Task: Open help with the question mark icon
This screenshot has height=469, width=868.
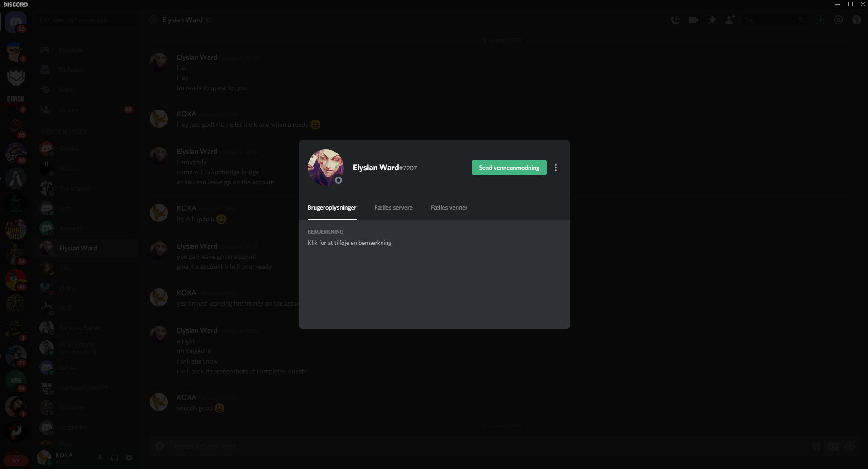Action: [857, 20]
